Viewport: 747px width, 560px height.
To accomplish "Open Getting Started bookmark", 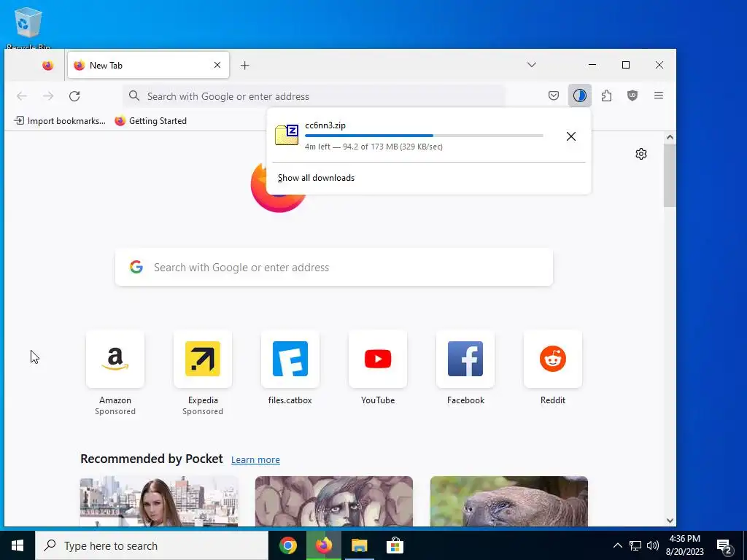I will tap(151, 121).
